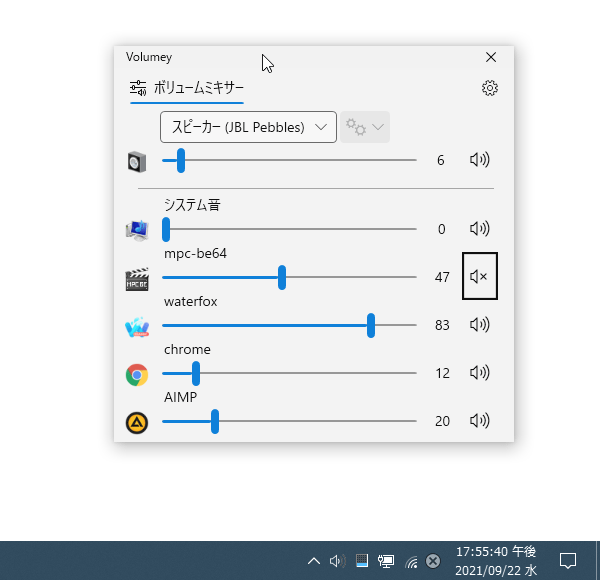Click the waterfox volume value 83
Screen dimensions: 600x580
point(442,326)
